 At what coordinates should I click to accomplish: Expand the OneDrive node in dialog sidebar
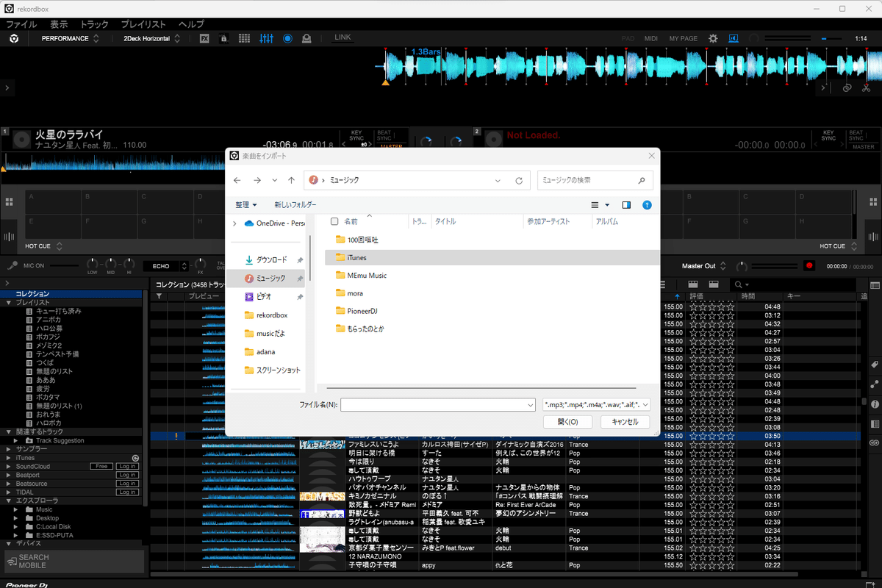(234, 223)
